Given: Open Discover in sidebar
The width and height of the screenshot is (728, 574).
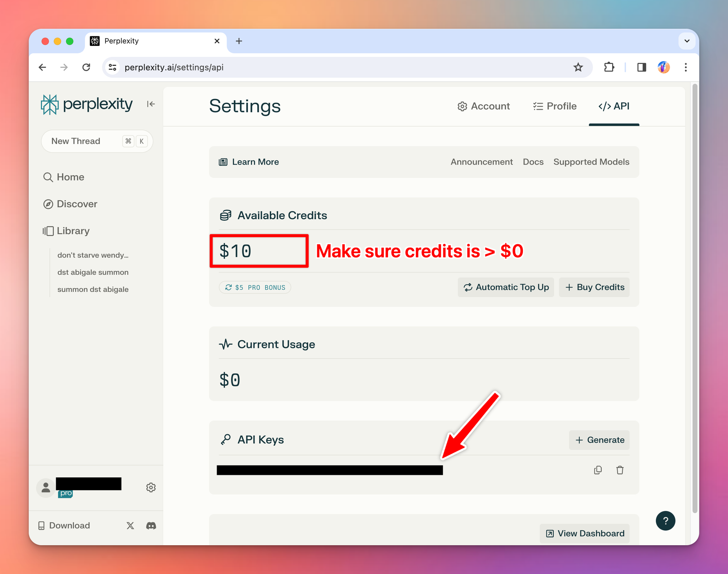Looking at the screenshot, I should tap(70, 204).
